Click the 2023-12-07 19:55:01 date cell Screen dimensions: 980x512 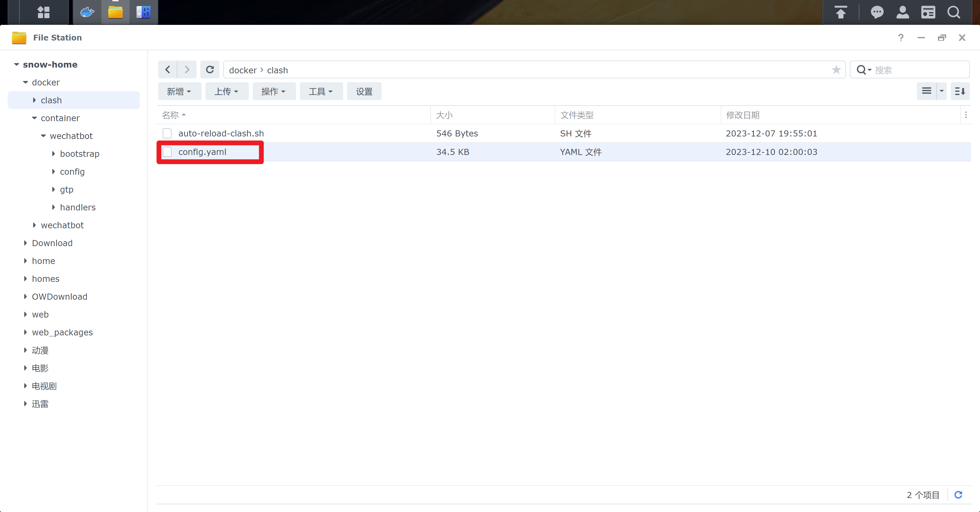[x=771, y=133]
